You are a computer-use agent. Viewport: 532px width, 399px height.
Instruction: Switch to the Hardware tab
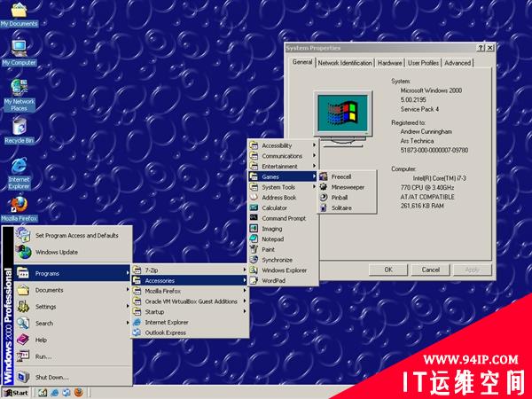[389, 63]
